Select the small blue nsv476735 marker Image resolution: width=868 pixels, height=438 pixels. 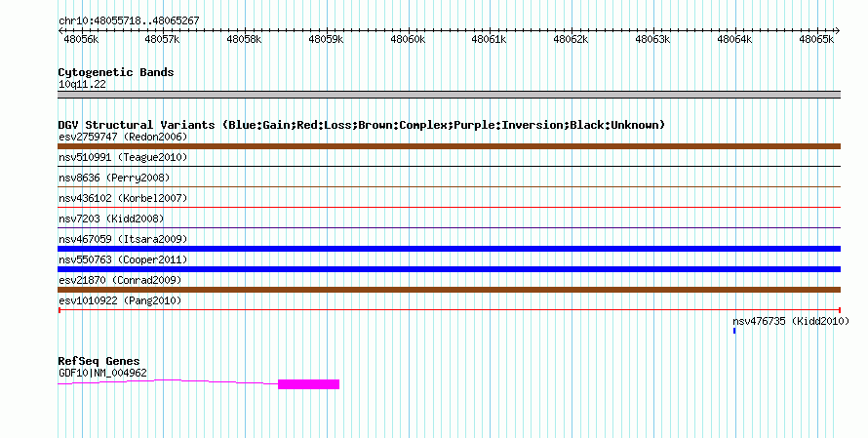(x=734, y=331)
